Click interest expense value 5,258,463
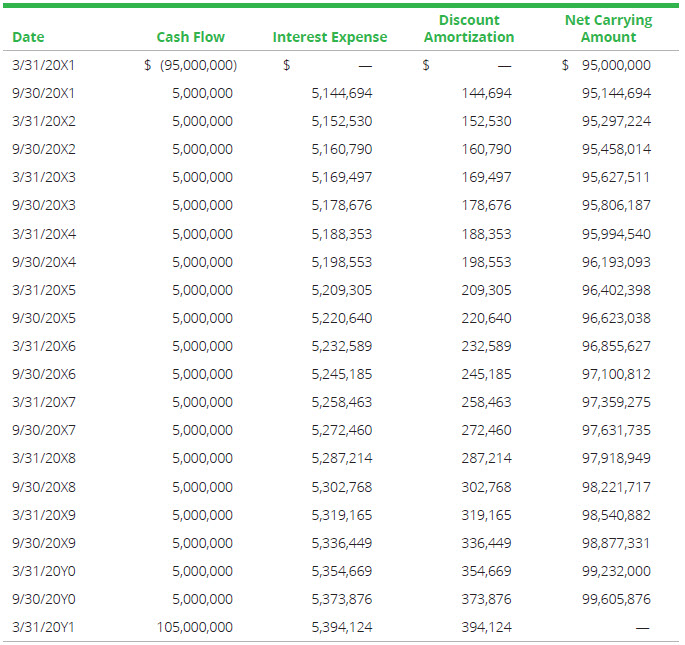 click(341, 402)
